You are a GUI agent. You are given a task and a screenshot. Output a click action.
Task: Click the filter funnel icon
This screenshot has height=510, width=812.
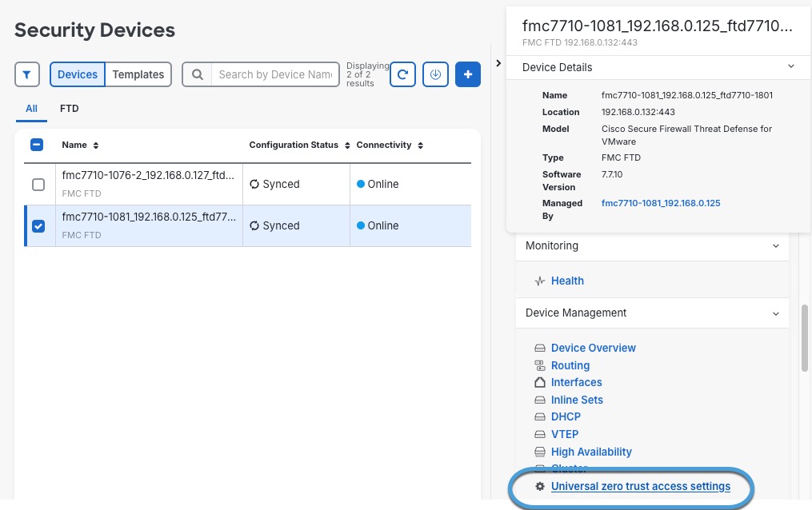[27, 74]
